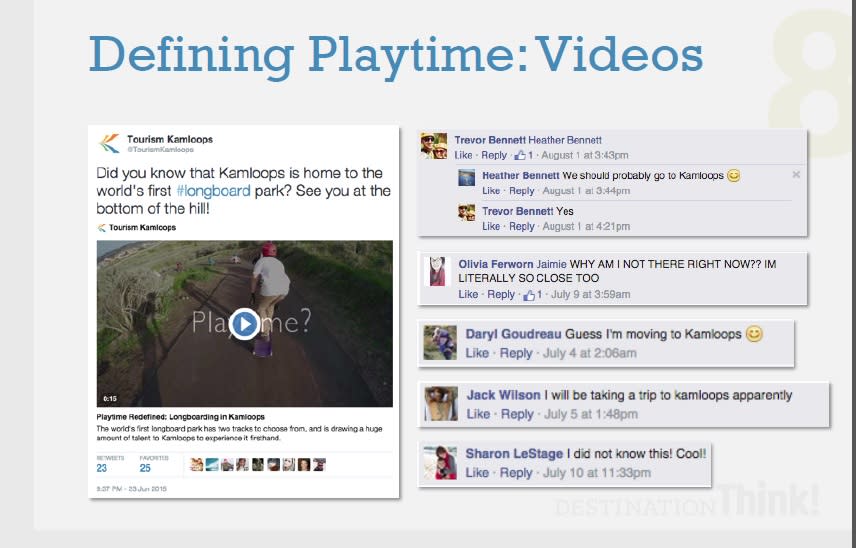Viewport: 856px width, 548px height.
Task: Click timestamp August 1 at 3:43pm
Action: (x=585, y=155)
